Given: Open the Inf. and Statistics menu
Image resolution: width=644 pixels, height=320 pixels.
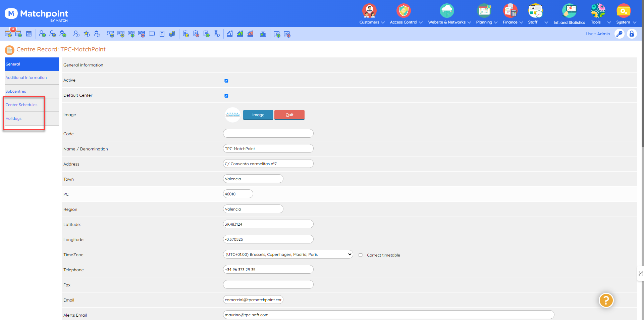Looking at the screenshot, I should 569,14.
